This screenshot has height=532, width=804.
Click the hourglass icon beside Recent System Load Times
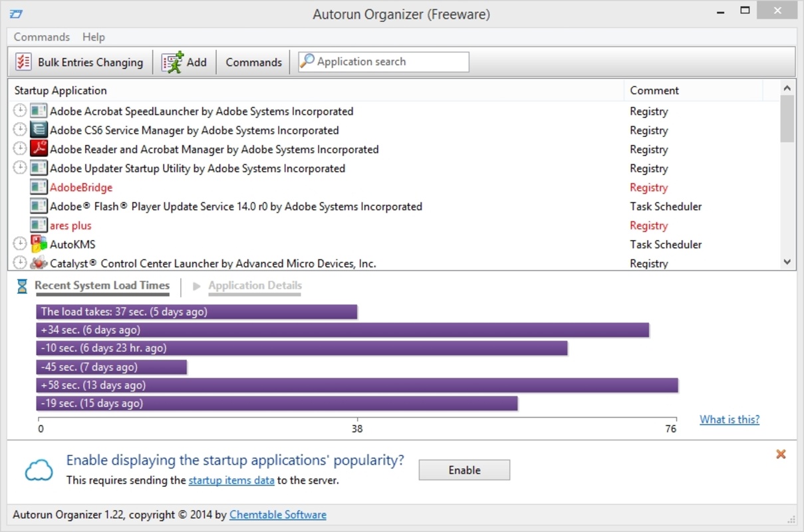coord(22,286)
